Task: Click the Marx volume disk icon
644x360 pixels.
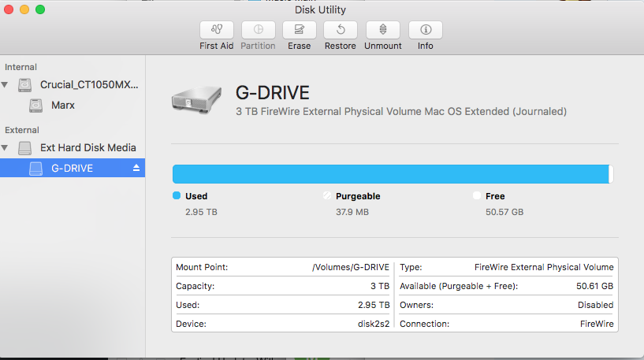Action: click(x=35, y=106)
